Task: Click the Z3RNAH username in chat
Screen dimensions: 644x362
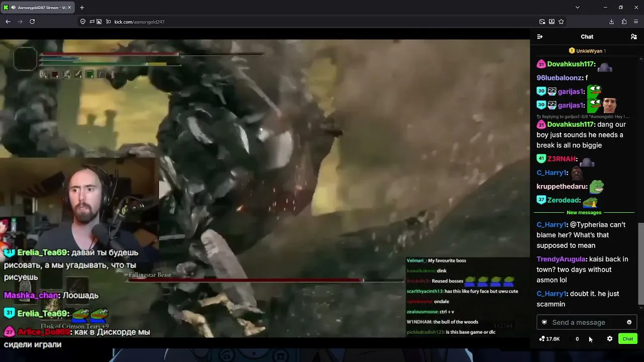Action: (x=561, y=159)
